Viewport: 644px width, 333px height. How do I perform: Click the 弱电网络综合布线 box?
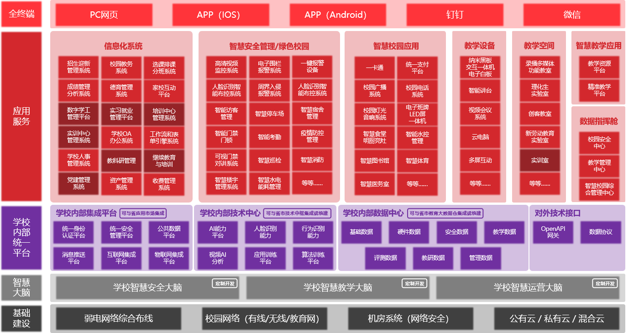(x=119, y=318)
